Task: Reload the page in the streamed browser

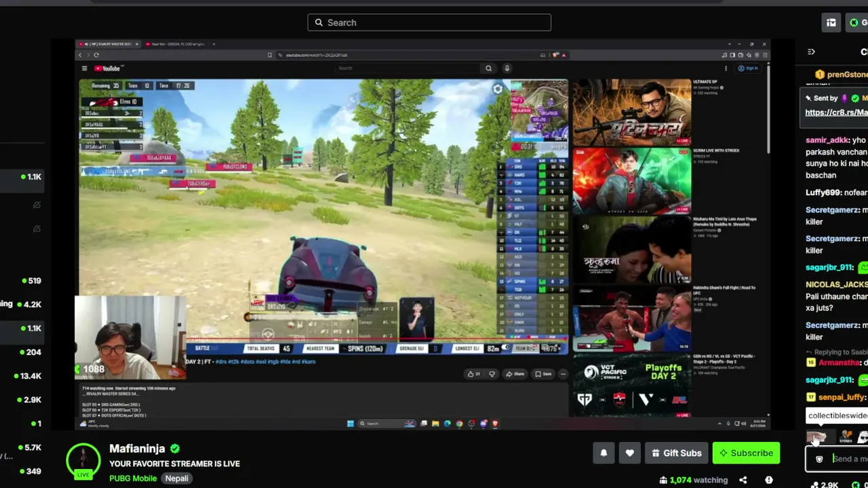Action: [96, 55]
